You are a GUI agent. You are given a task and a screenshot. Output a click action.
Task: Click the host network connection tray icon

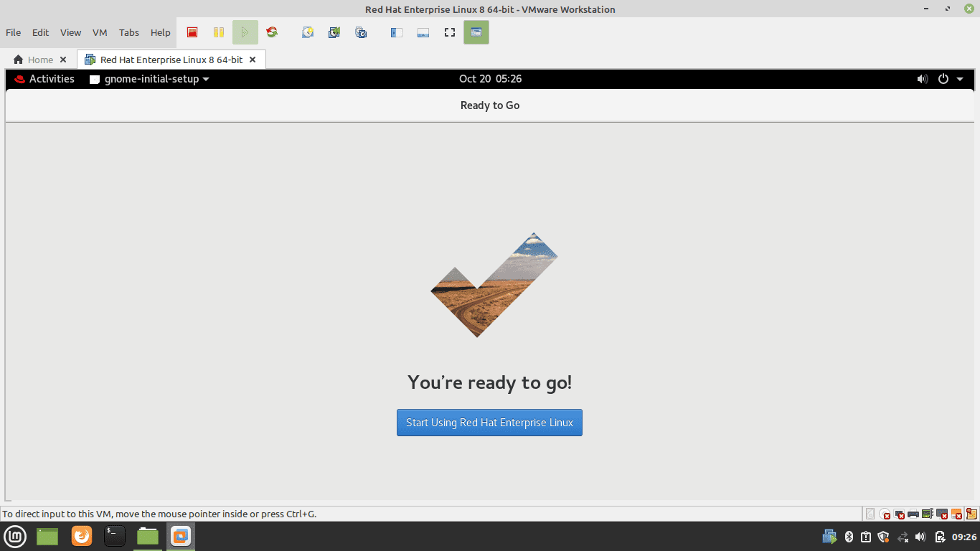click(x=903, y=537)
